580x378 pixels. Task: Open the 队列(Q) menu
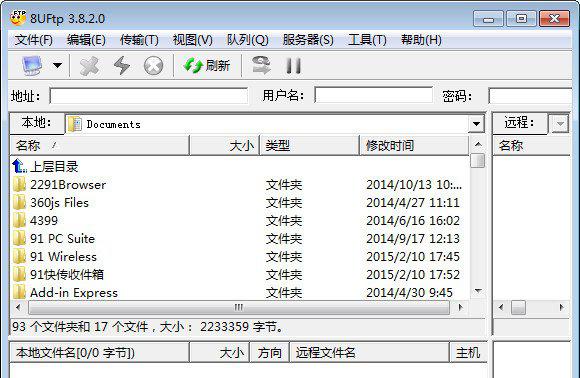click(247, 40)
